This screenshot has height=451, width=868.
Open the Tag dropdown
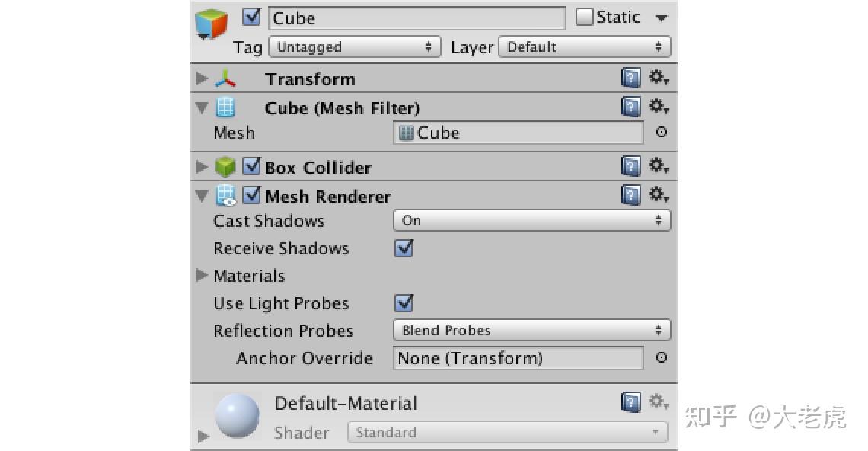coord(355,46)
